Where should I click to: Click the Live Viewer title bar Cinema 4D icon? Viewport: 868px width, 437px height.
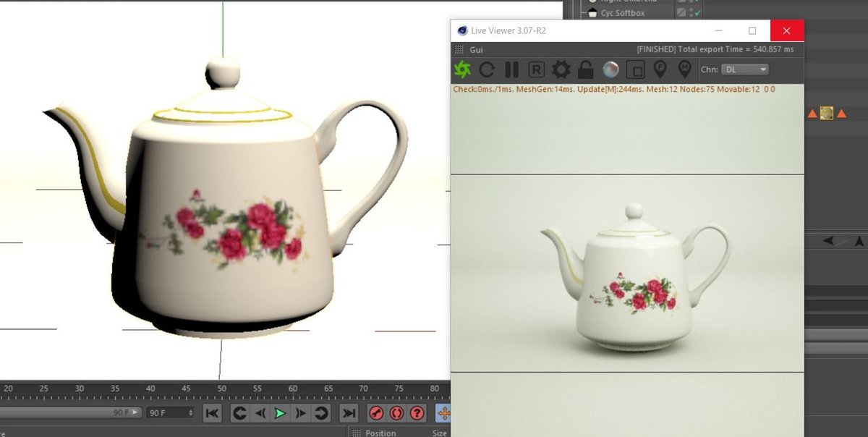tap(462, 30)
